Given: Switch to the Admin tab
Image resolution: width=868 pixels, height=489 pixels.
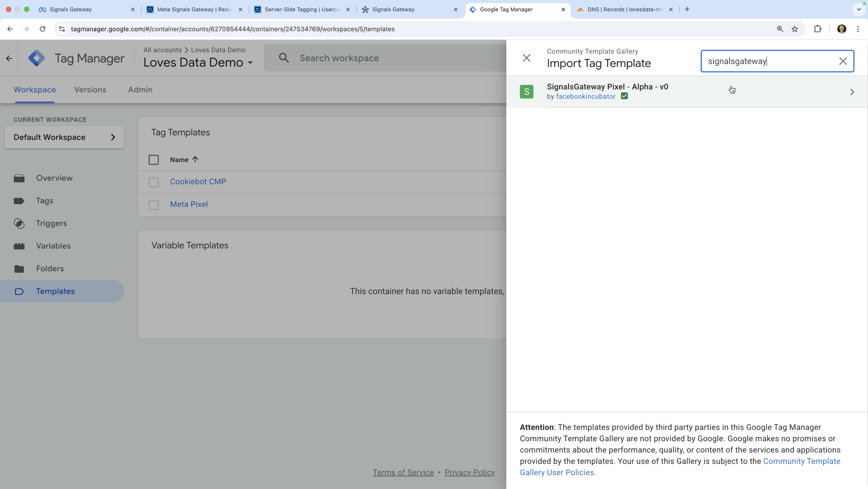Looking at the screenshot, I should (140, 90).
